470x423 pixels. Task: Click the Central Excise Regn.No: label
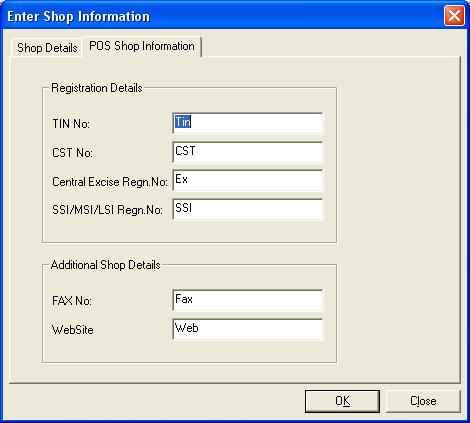point(110,182)
